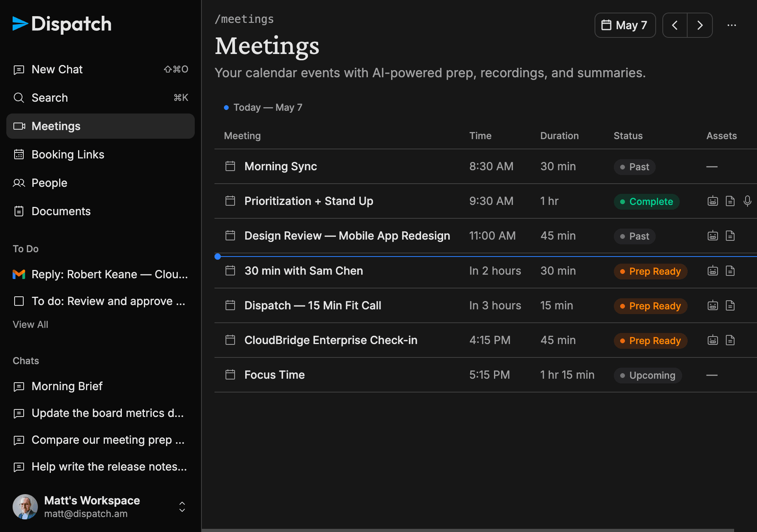Open the May 7 date picker

[x=625, y=25]
